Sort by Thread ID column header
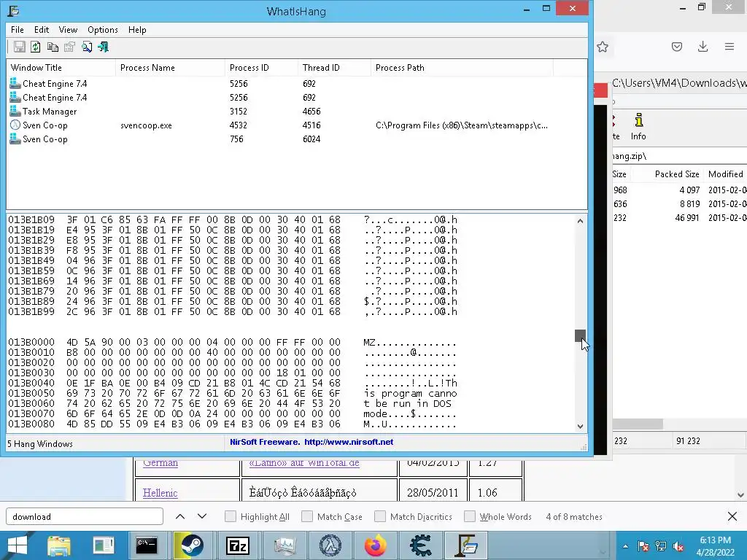Viewport: 747px width, 560px height. coord(334,68)
